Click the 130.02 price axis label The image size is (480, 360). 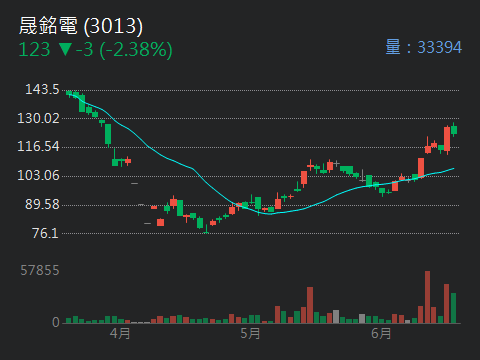coord(38,118)
